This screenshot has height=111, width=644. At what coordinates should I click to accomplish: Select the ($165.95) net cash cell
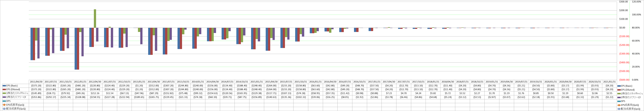[x=242, y=93]
